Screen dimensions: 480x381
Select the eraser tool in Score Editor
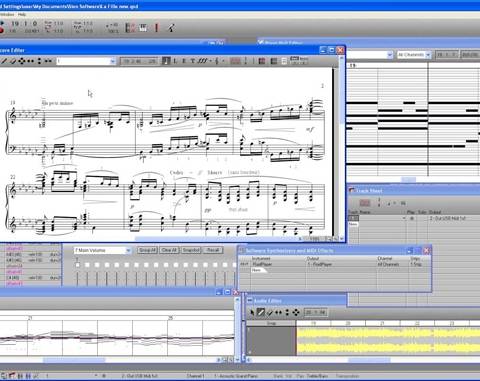(13, 61)
